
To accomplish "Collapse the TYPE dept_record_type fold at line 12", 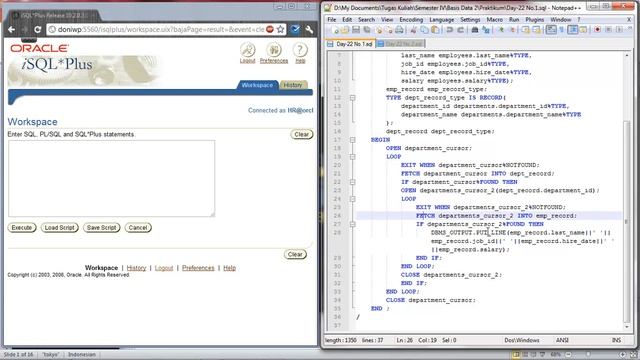I will (352, 98).
